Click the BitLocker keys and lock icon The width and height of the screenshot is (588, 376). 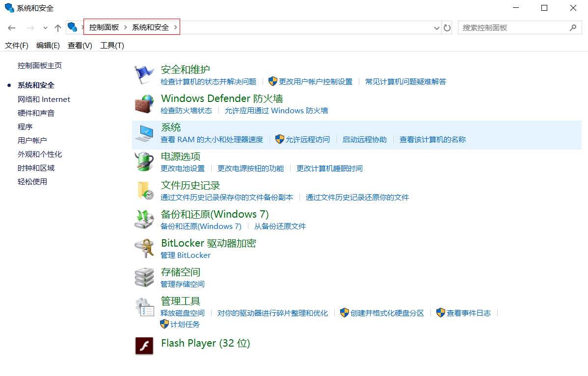click(x=144, y=248)
